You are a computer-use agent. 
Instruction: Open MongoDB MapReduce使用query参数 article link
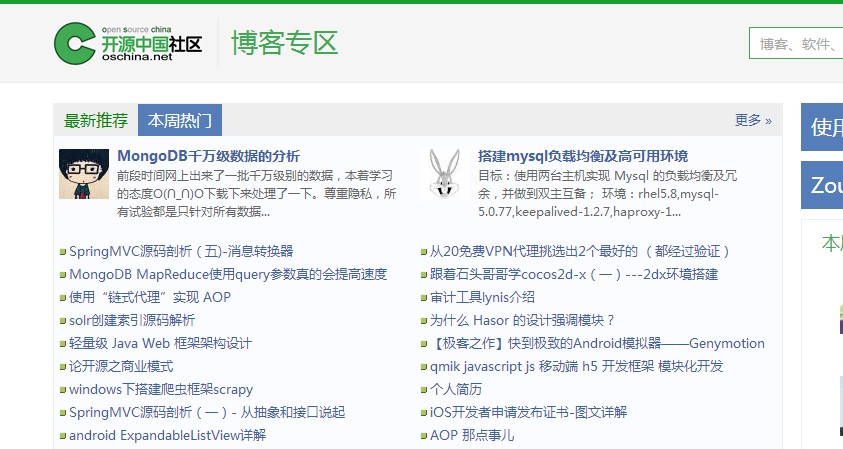point(228,274)
